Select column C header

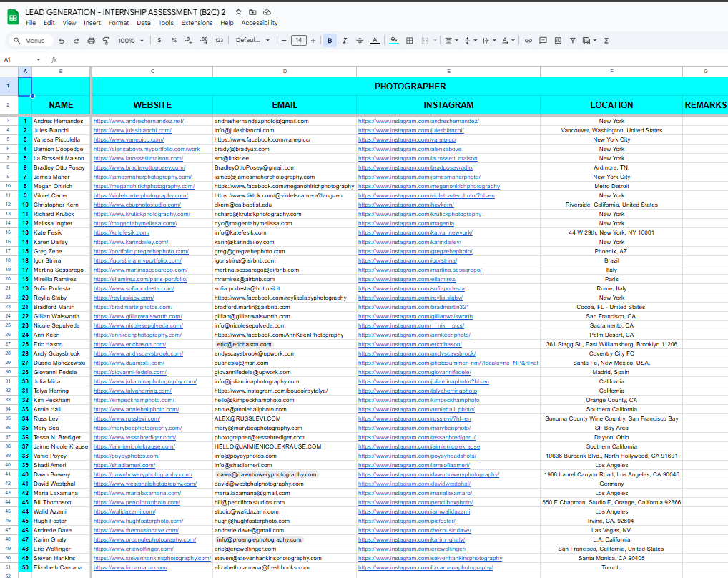(x=152, y=72)
